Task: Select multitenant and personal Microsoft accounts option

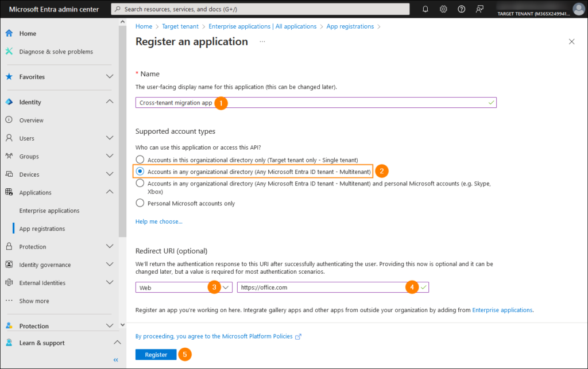Action: point(140,183)
